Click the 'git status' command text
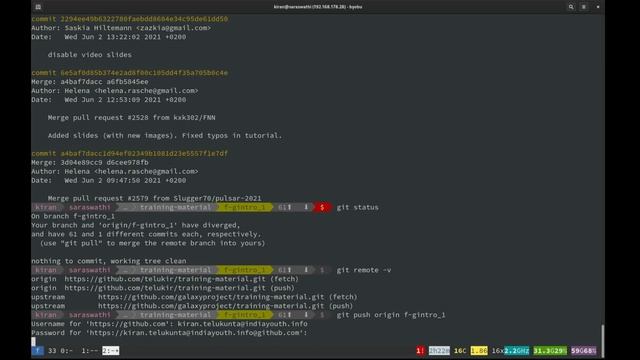 coord(358,207)
